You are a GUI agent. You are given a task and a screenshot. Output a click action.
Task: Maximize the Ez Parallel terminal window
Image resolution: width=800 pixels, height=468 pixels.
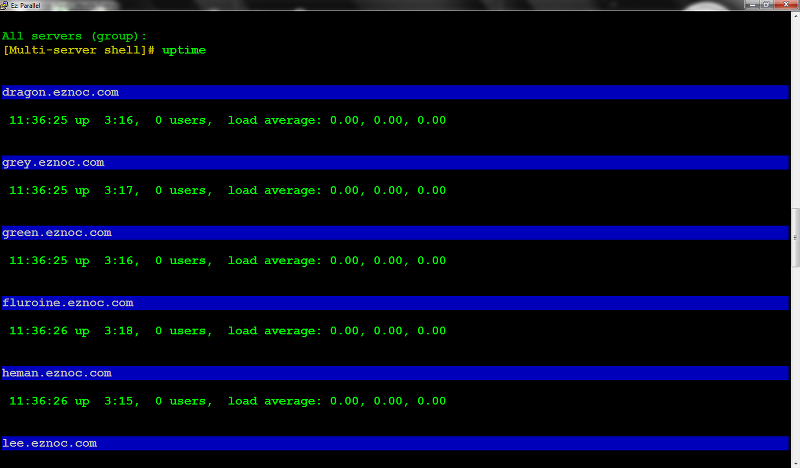766,5
